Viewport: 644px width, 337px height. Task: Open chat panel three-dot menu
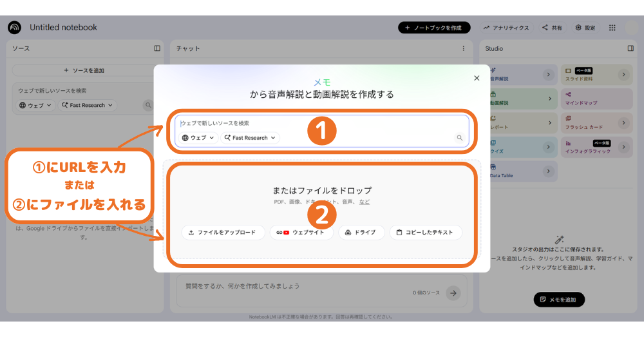coord(463,48)
